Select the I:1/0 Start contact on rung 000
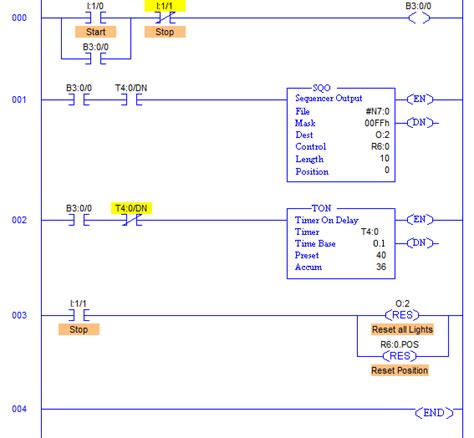The height and width of the screenshot is (438, 474). [x=96, y=17]
